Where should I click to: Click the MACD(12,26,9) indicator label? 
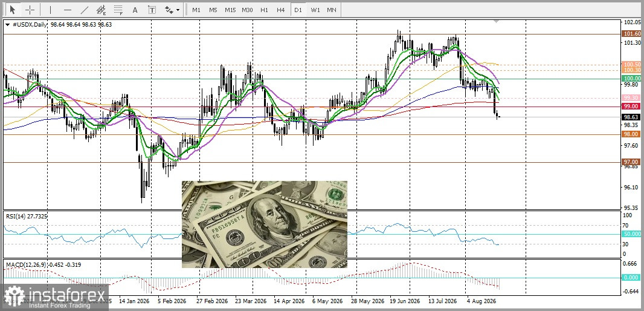click(43, 264)
